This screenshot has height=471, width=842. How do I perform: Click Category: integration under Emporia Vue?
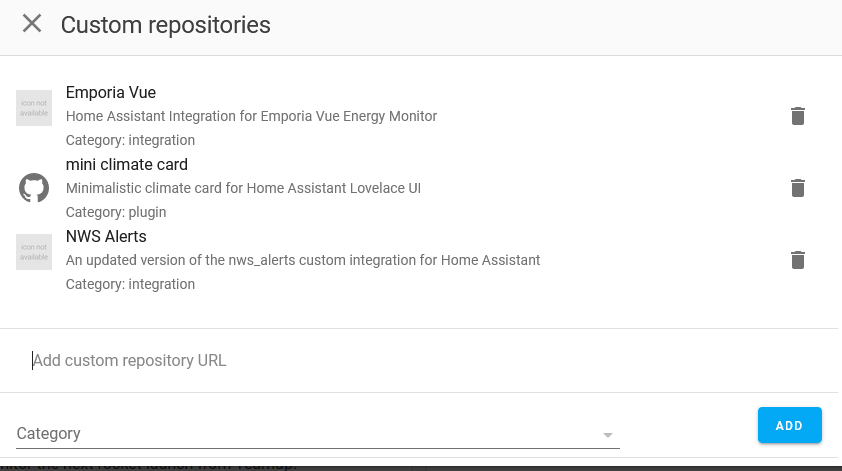click(x=130, y=140)
